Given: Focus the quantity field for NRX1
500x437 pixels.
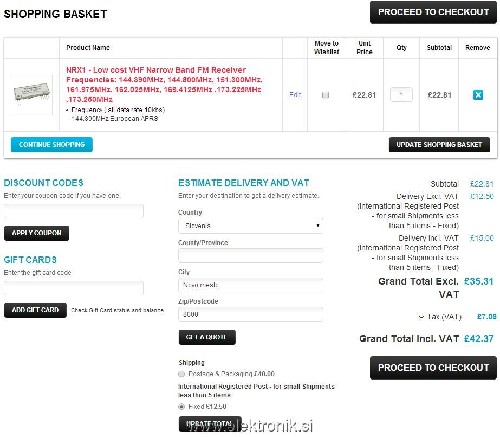Looking at the screenshot, I should 401,95.
